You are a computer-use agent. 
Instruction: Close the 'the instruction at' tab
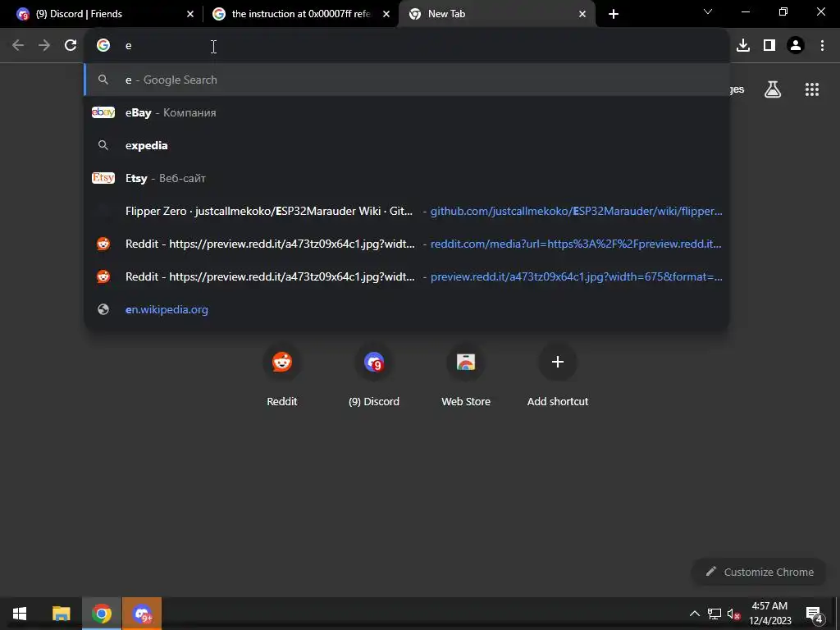coord(386,14)
